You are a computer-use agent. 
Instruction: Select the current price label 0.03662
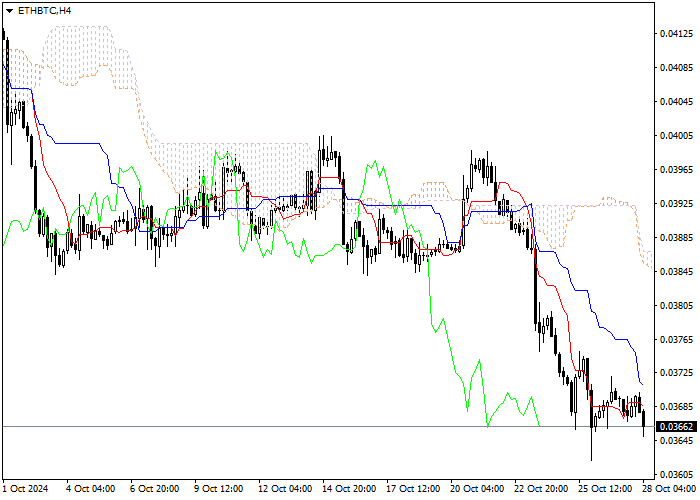676,427
